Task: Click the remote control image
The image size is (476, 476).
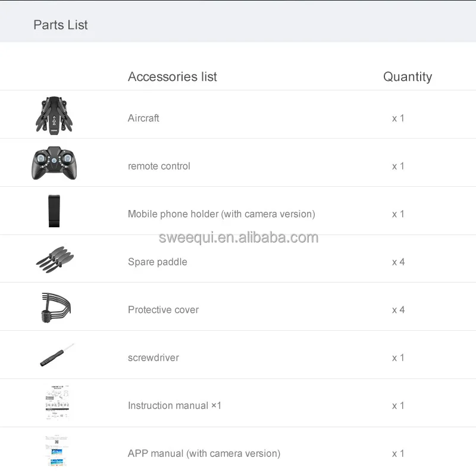Action: [x=55, y=163]
